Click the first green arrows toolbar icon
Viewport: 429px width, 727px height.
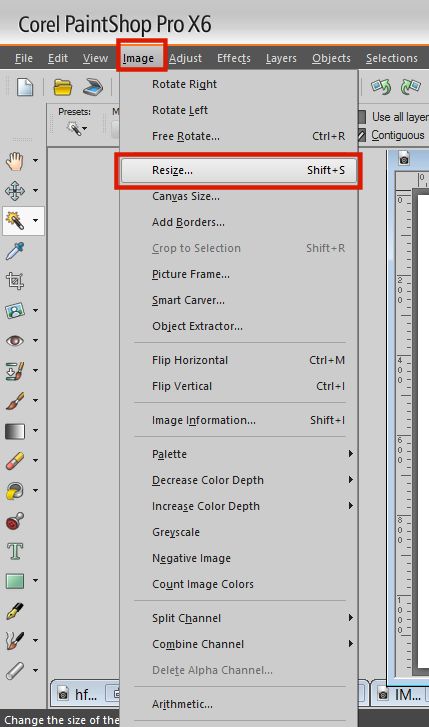point(381,87)
